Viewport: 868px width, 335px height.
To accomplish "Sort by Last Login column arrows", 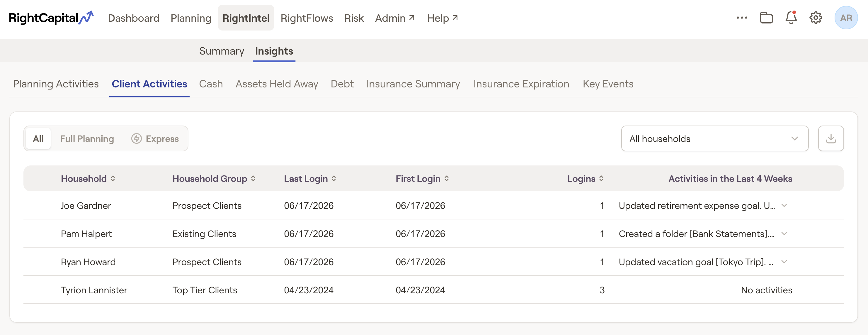I will [x=333, y=178].
